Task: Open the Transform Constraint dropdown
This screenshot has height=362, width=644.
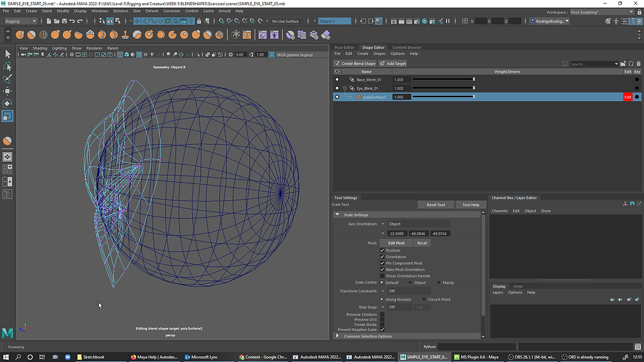Action: point(383,291)
